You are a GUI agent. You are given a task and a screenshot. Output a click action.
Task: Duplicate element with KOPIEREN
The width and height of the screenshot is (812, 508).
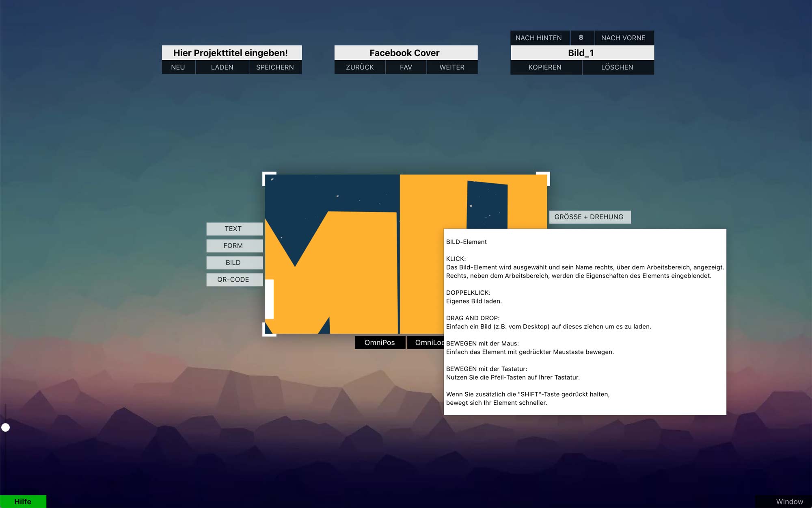pos(545,67)
